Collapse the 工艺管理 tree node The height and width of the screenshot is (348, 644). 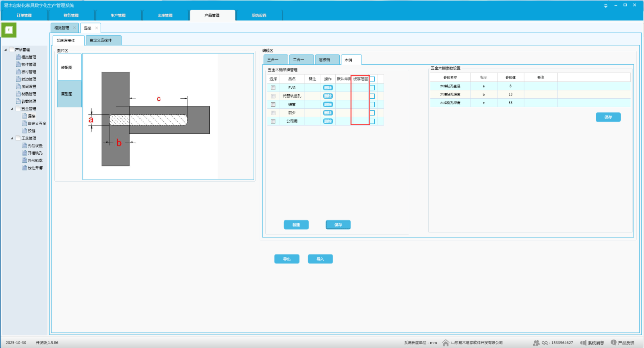12,139
